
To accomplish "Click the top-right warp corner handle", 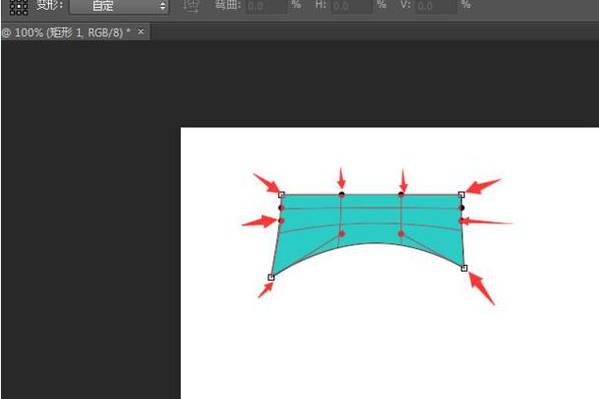I will [x=461, y=195].
